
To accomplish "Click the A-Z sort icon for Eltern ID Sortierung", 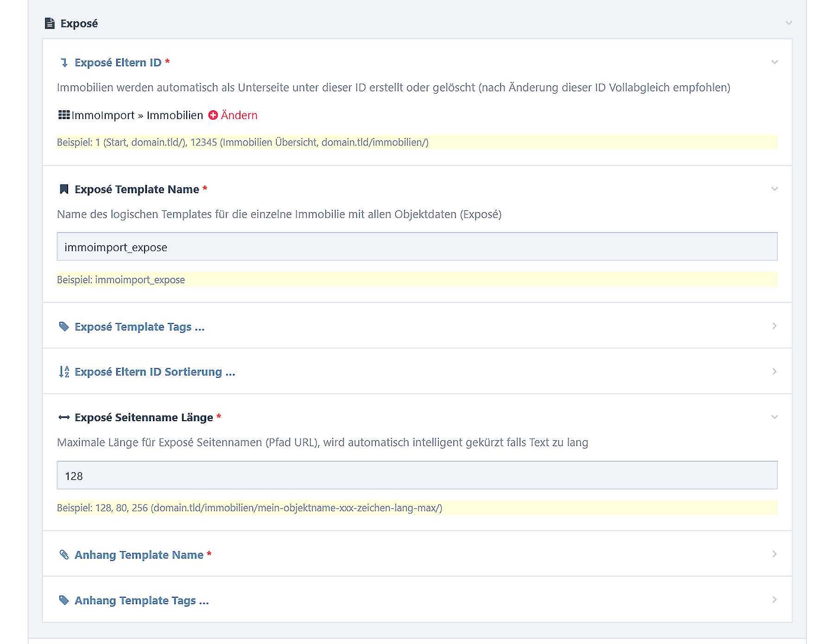I will point(64,372).
